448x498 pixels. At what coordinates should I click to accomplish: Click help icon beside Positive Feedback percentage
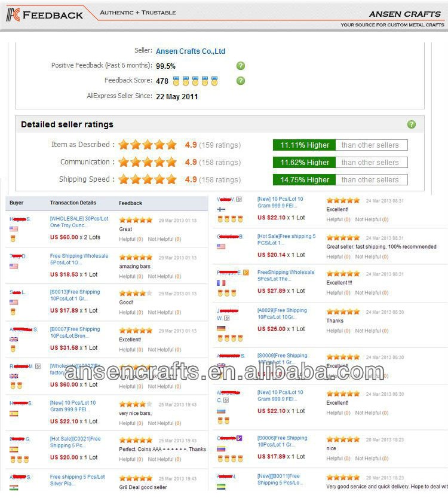click(x=240, y=66)
